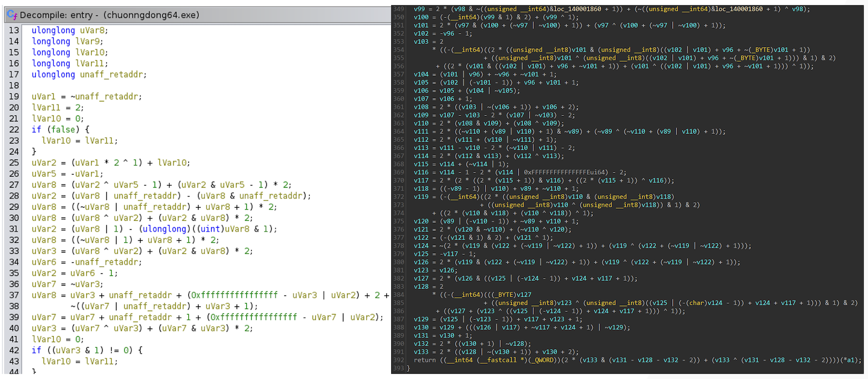
Task: Click line number 349 in IDA pseudocode
Action: tap(399, 9)
